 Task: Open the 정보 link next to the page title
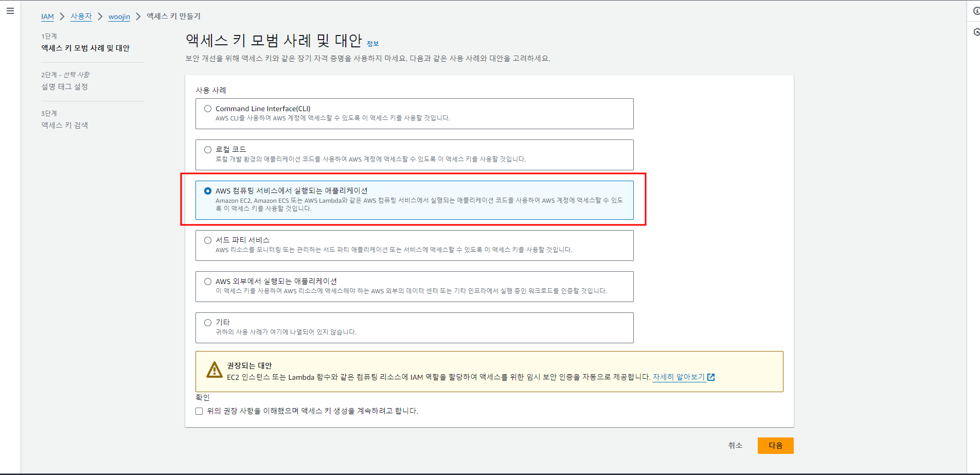[373, 43]
